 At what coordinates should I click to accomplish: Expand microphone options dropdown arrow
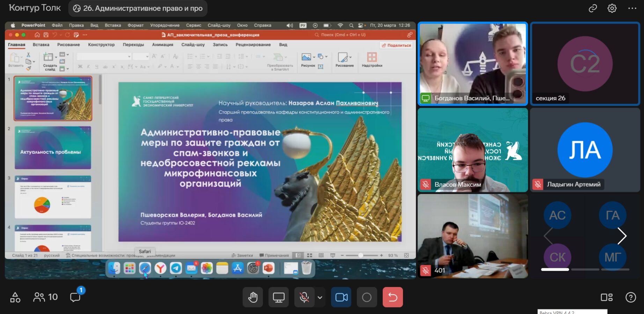[320, 297]
